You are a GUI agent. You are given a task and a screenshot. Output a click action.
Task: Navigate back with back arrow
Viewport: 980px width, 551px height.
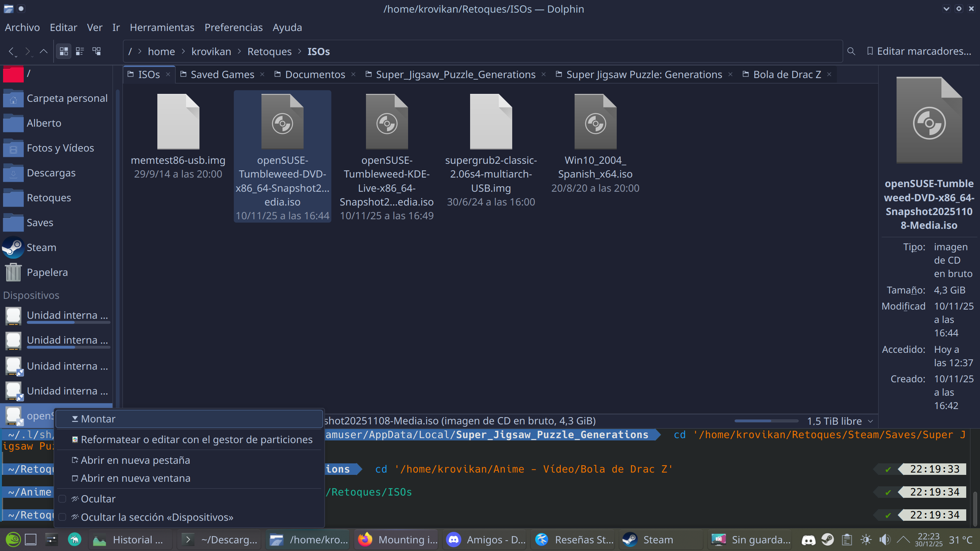[11, 51]
